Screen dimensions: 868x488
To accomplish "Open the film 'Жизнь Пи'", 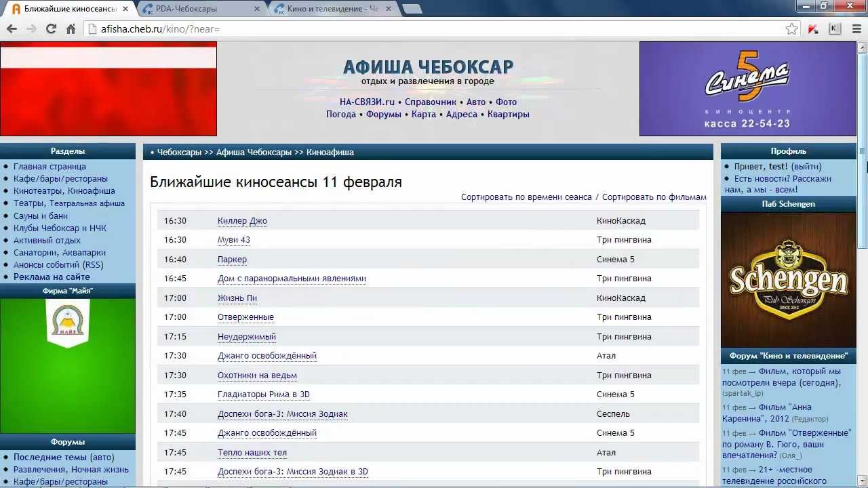I will pyautogui.click(x=237, y=298).
